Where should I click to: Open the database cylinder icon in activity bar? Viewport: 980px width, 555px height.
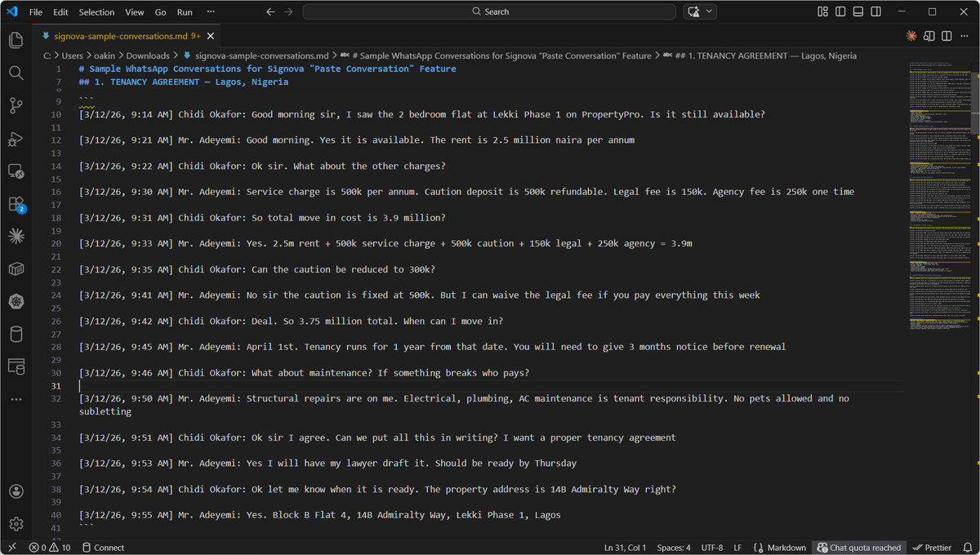tap(16, 334)
